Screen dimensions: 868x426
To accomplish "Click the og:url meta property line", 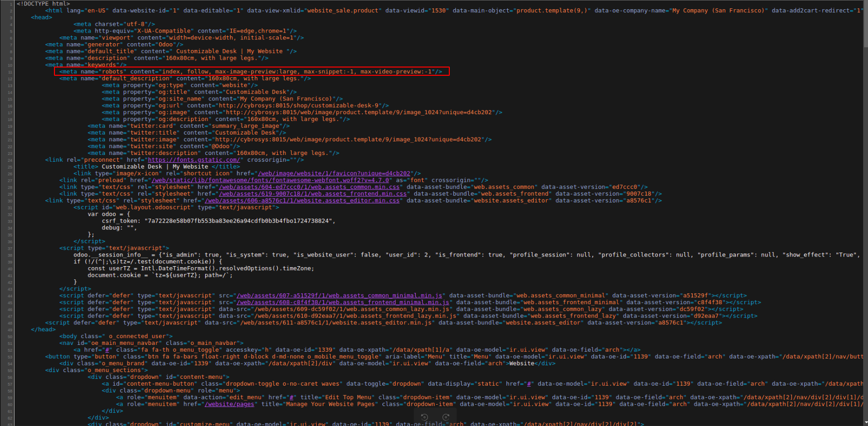I will coord(245,105).
